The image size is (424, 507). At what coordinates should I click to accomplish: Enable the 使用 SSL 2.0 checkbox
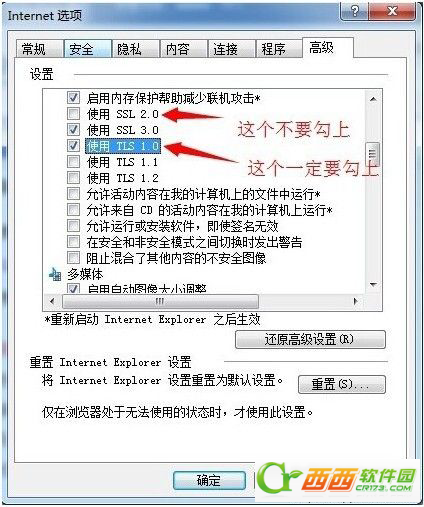pyautogui.click(x=73, y=114)
